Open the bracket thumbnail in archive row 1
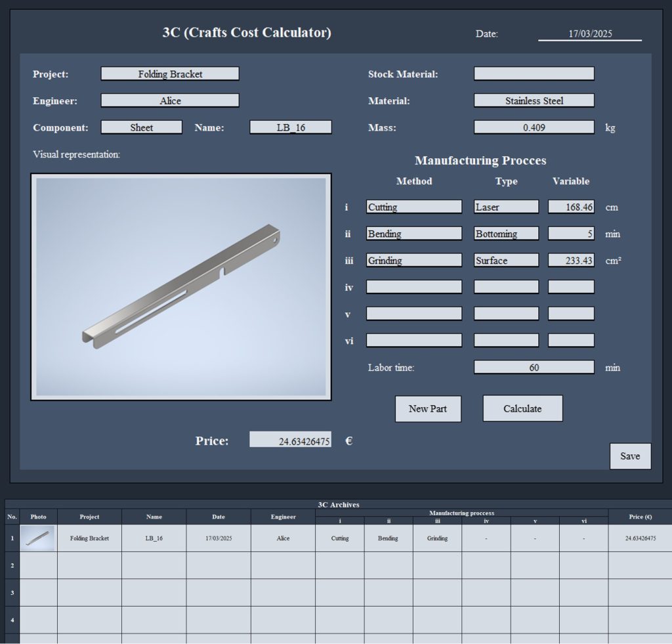 pyautogui.click(x=38, y=538)
